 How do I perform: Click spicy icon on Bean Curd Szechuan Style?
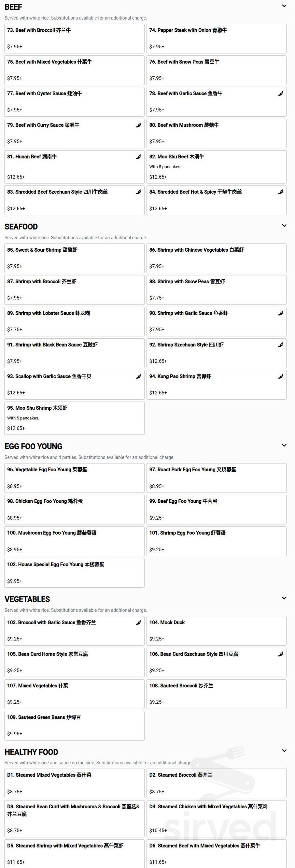pyautogui.click(x=281, y=654)
